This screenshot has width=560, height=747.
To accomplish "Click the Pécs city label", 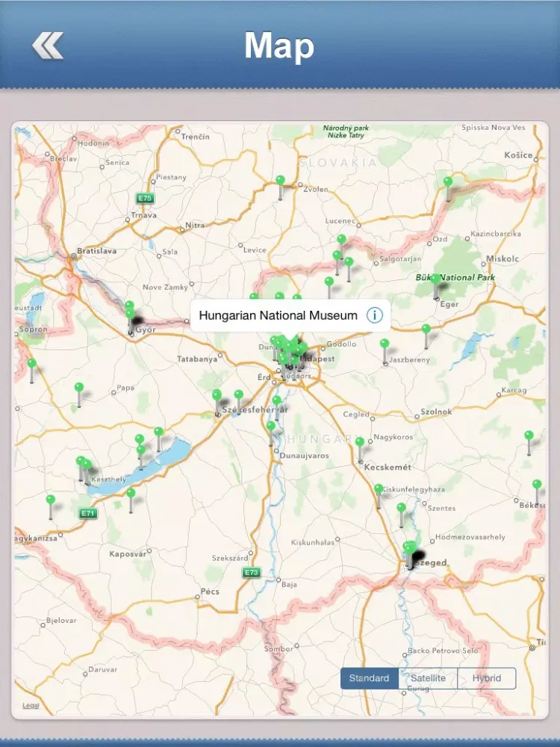I will 210,591.
